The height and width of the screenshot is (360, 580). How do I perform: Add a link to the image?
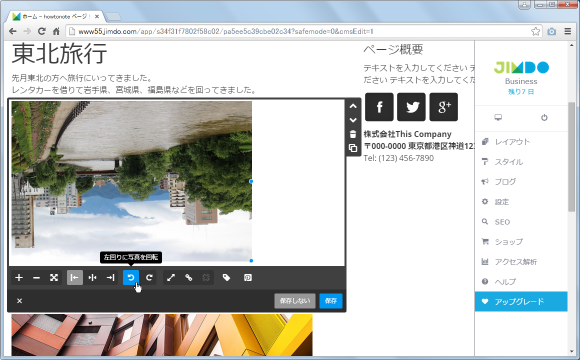(189, 277)
